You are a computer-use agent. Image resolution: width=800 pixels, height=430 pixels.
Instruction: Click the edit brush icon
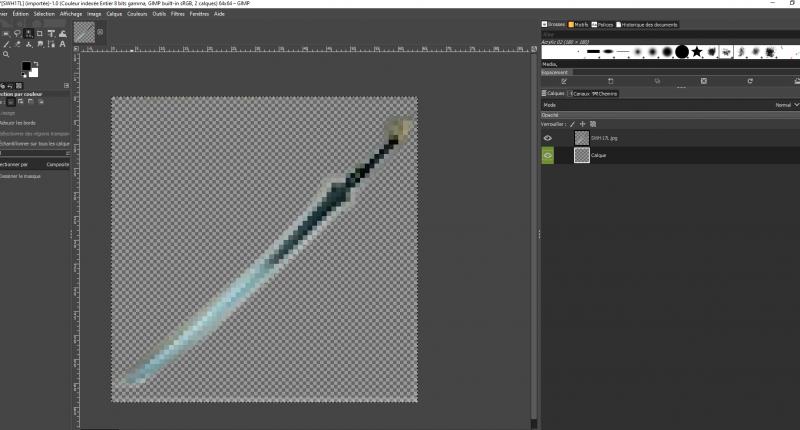pos(564,81)
